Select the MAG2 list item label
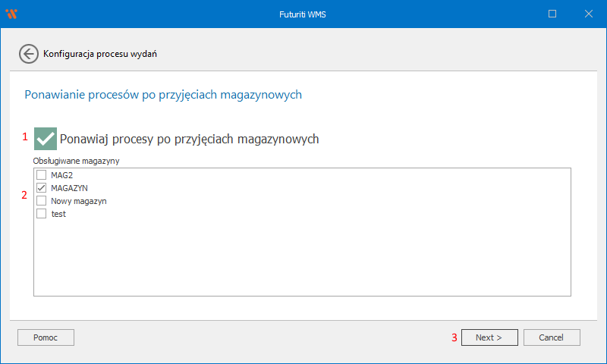 click(61, 175)
